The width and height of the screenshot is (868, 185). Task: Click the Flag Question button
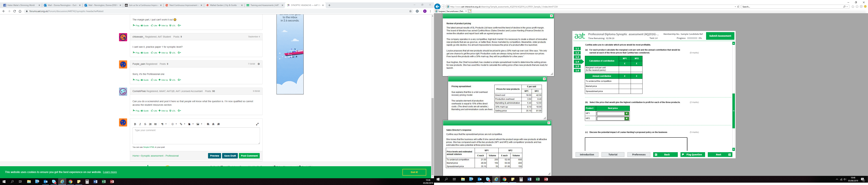[x=692, y=155]
